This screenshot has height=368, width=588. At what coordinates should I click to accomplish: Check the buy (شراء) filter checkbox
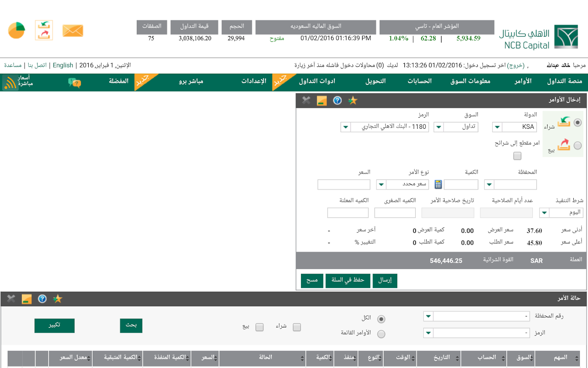[x=297, y=327]
